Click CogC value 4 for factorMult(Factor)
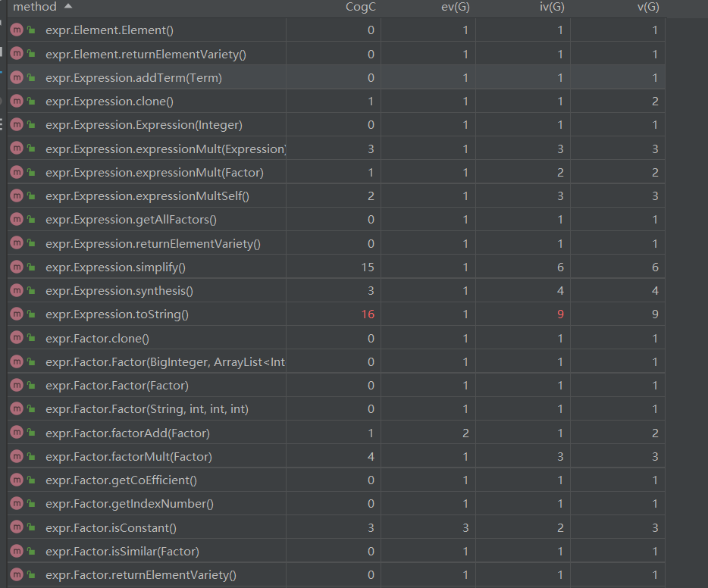The width and height of the screenshot is (708, 588). pos(371,457)
